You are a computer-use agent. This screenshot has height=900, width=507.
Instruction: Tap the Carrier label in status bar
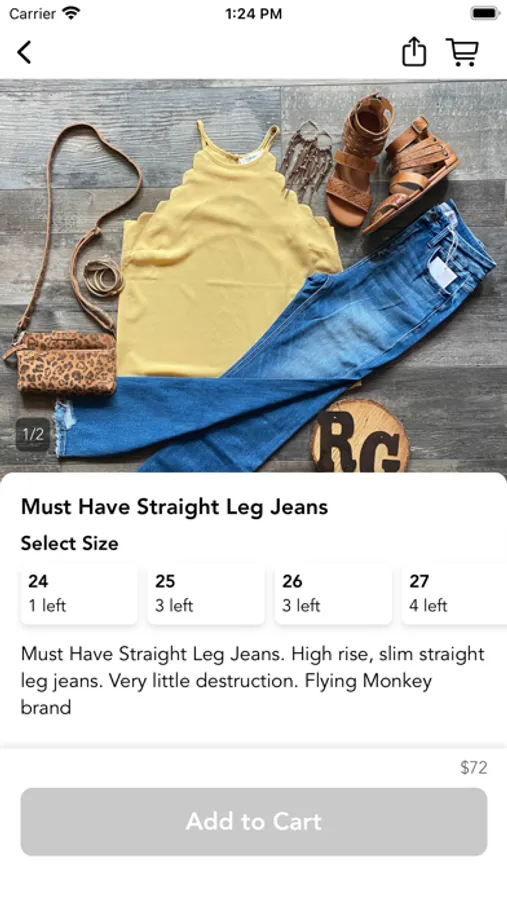click(32, 13)
